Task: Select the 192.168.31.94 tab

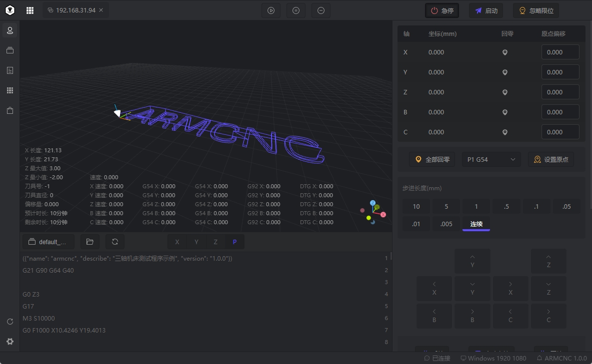Action: (x=75, y=10)
